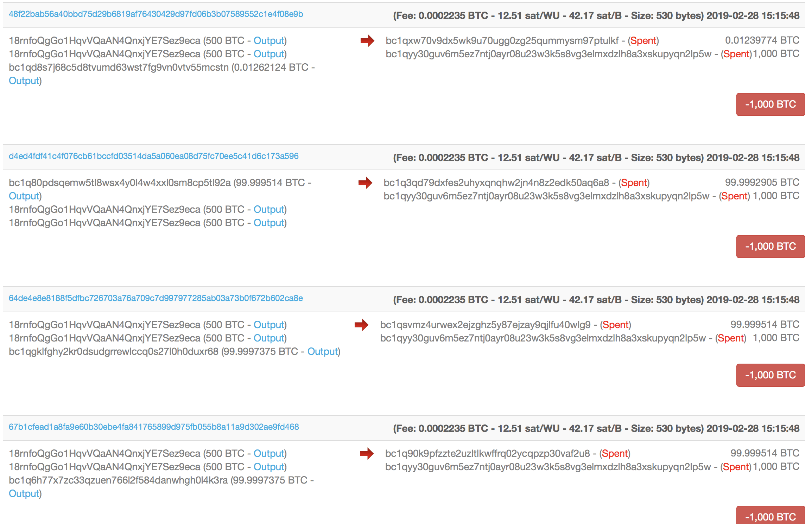Click the 0.01239774 BTC output amount
This screenshot has height=524, width=812.
[762, 40]
